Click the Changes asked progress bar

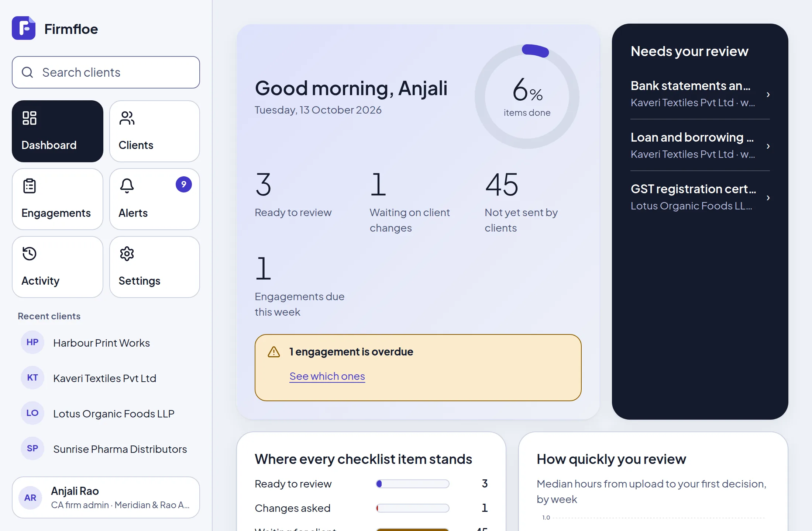[x=413, y=508]
